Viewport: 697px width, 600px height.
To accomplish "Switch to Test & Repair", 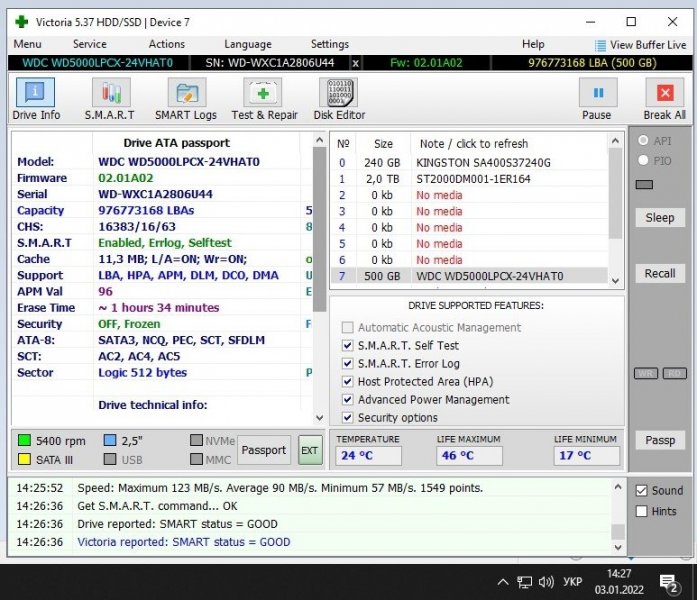I will tap(264, 99).
